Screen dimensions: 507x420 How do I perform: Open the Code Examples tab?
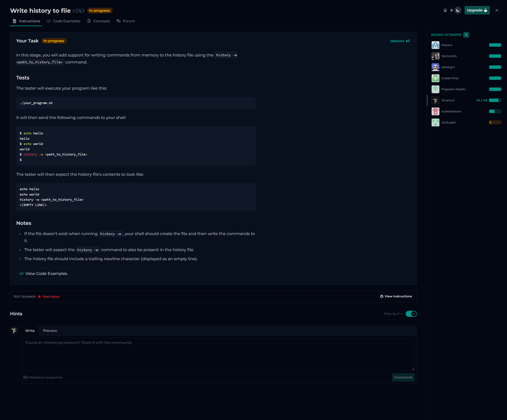63,21
